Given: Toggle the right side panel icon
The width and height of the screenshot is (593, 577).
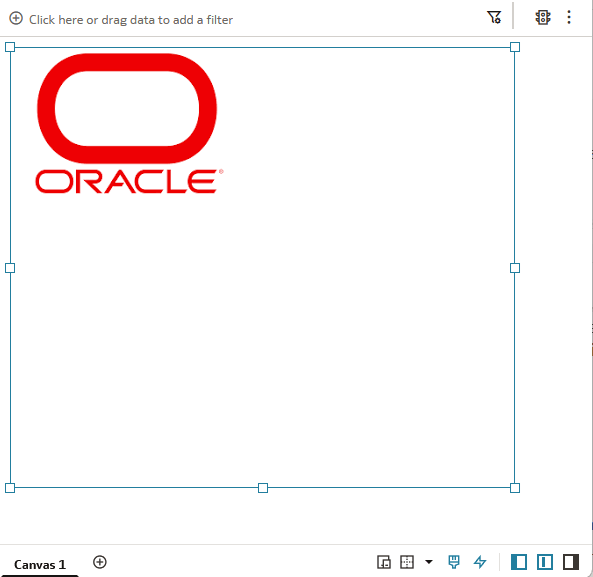Looking at the screenshot, I should click(571, 562).
